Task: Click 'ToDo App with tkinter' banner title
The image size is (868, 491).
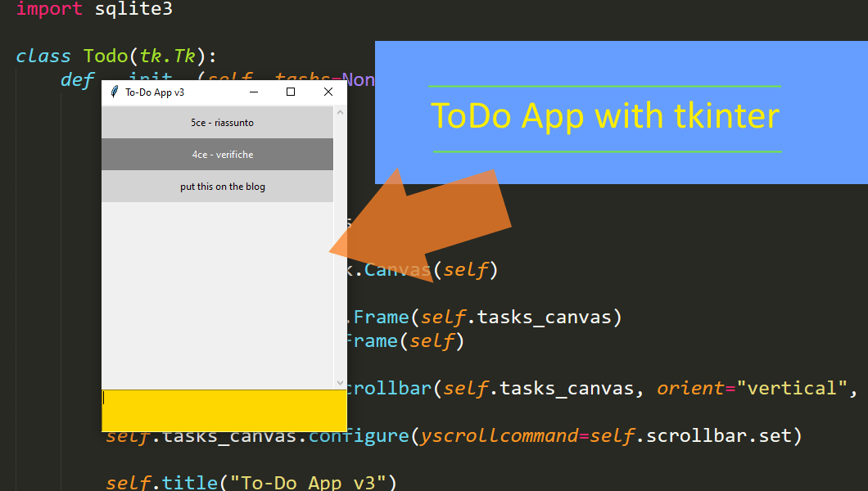Action: coord(605,116)
